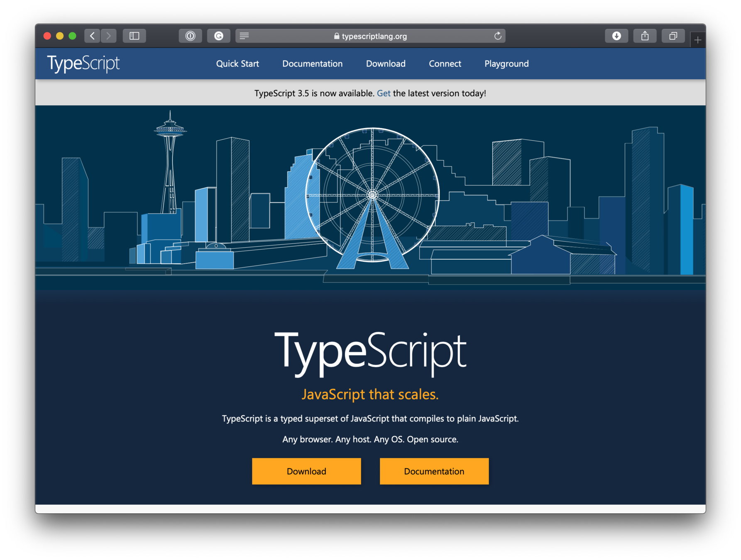Go forward with Safari's forward arrow
This screenshot has height=560, width=741.
pos(108,36)
